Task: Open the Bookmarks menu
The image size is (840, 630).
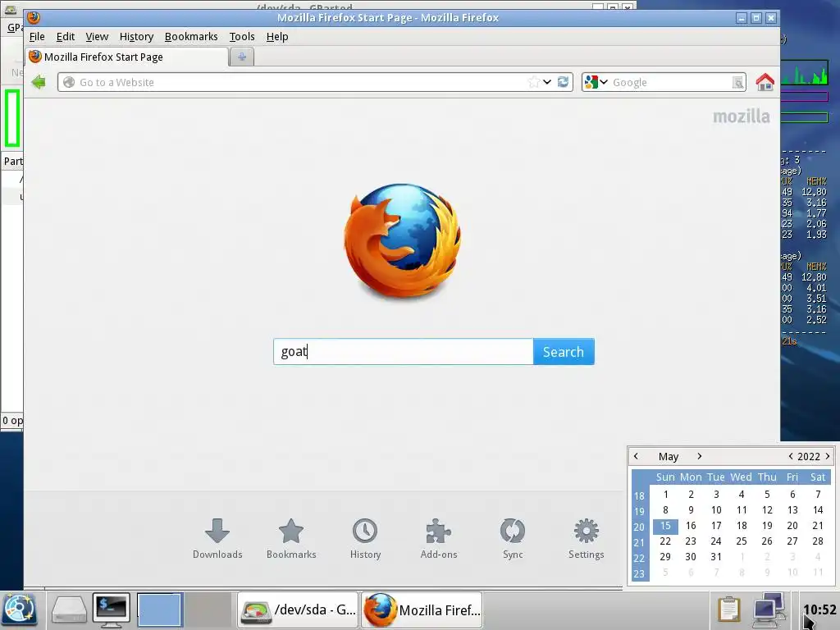Action: point(191,36)
